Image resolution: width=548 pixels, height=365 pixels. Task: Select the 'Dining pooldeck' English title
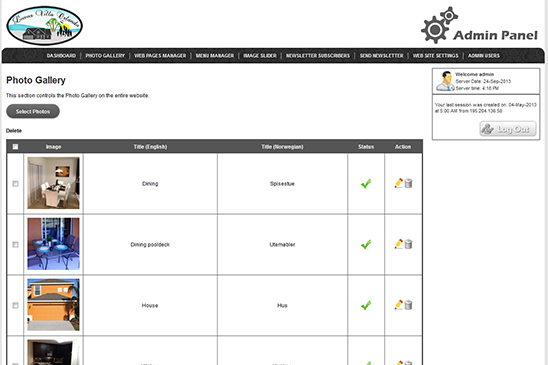(150, 244)
